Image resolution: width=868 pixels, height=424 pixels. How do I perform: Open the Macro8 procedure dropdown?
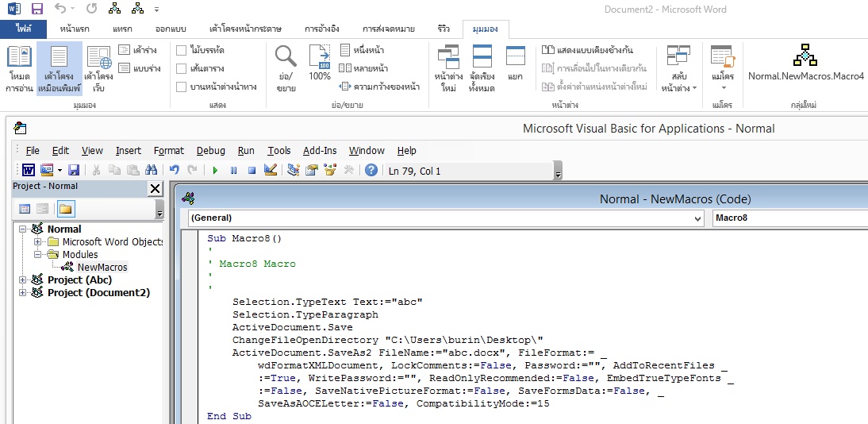789,218
